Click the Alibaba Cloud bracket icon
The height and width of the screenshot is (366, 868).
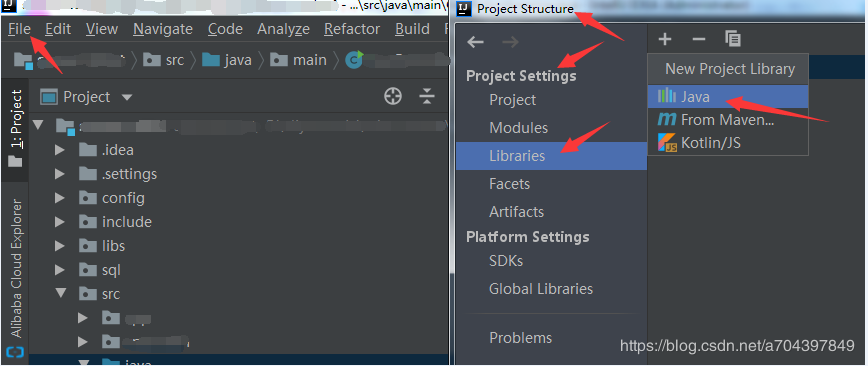point(16,351)
